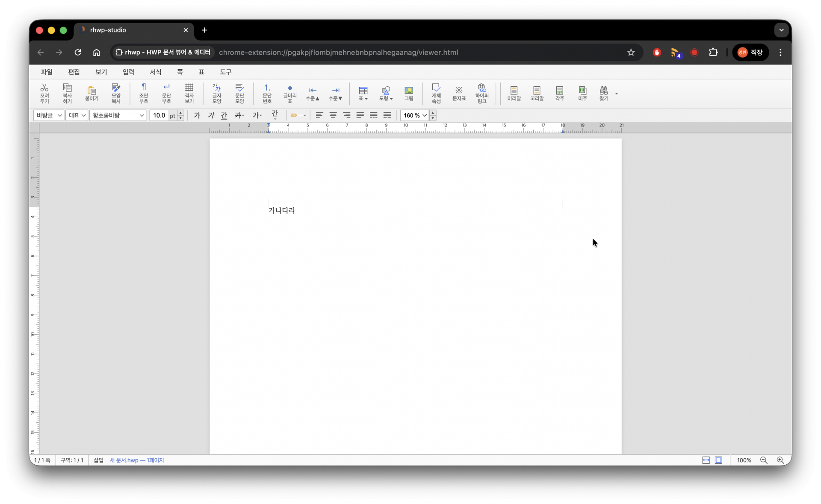821x504 pixels.
Task: Insert a picture with 그림 icon
Action: pyautogui.click(x=409, y=93)
